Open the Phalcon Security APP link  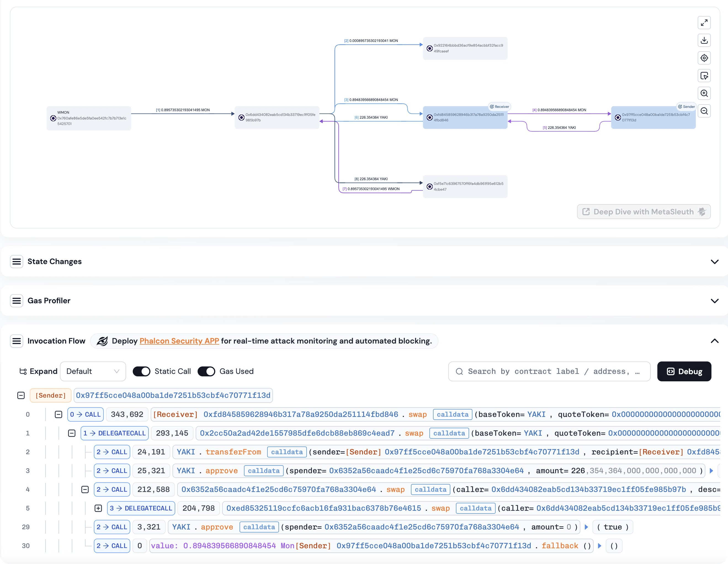tap(179, 341)
